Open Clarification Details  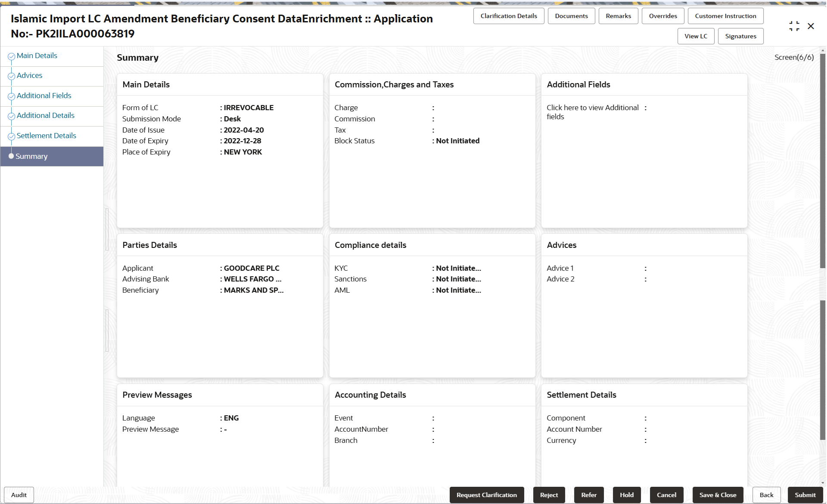(x=508, y=16)
